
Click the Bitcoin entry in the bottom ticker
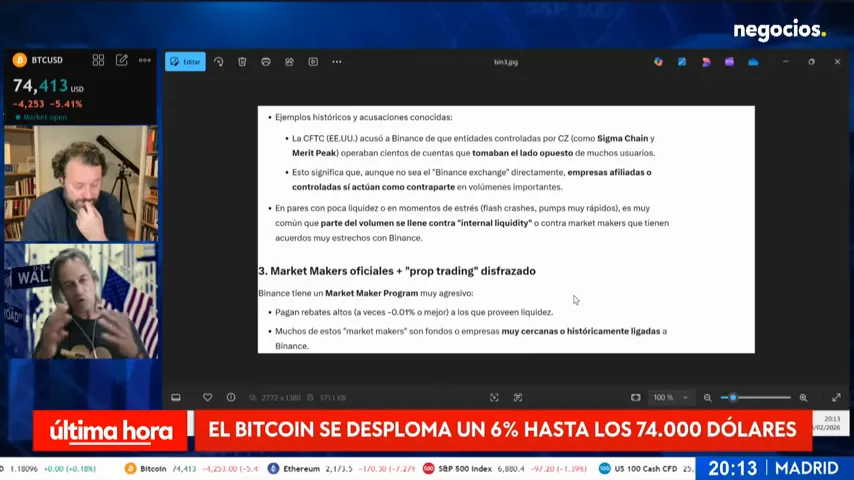(x=192, y=469)
